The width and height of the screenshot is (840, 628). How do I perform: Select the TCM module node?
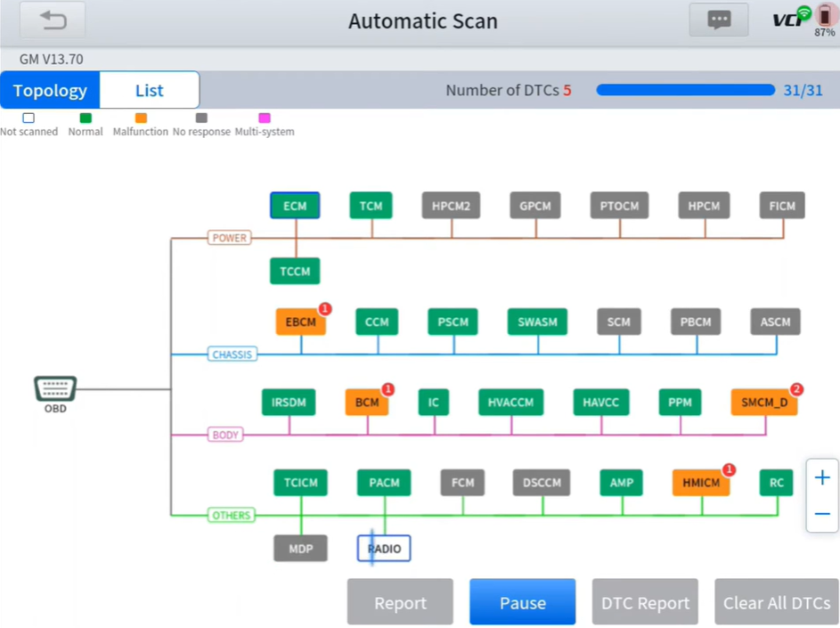coord(371,206)
